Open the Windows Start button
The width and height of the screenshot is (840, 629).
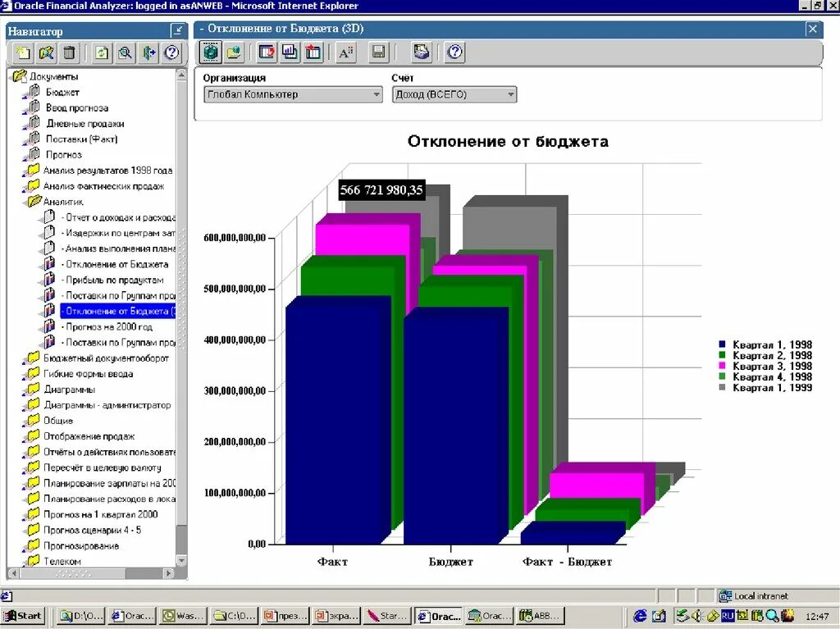pyautogui.click(x=22, y=616)
